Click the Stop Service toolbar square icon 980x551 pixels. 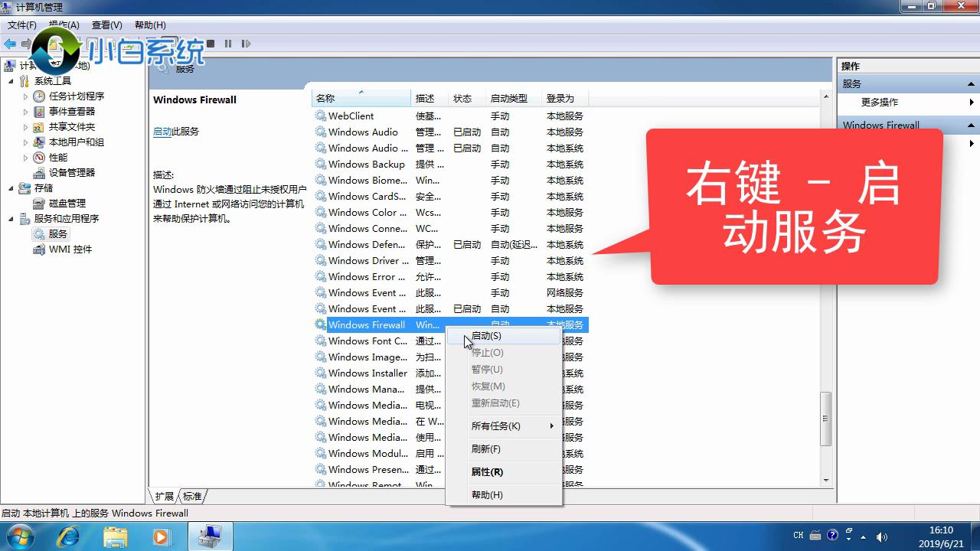pos(211,44)
